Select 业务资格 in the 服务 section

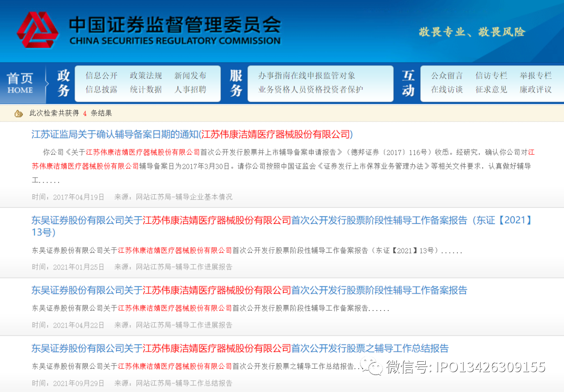(275, 89)
